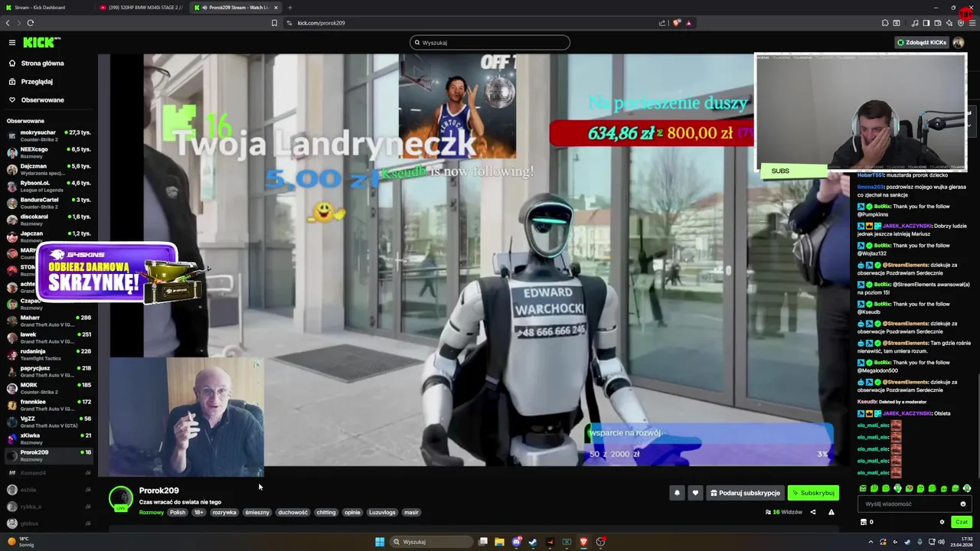Select the duchowość tag
Image resolution: width=980 pixels, height=551 pixels.
[x=292, y=513]
